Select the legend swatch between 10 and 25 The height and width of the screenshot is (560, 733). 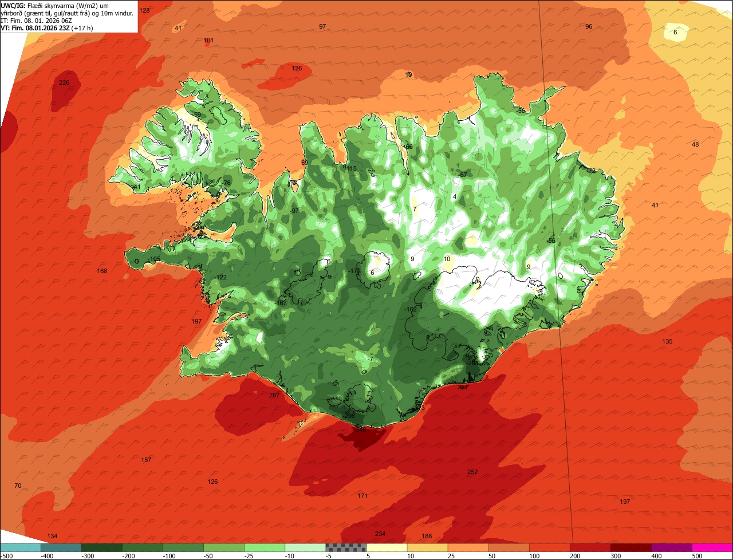427,547
